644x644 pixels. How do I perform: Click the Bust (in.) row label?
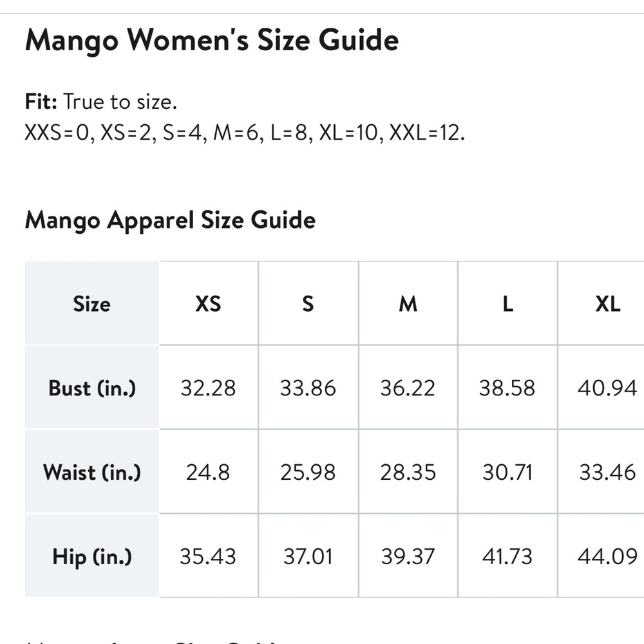(92, 388)
